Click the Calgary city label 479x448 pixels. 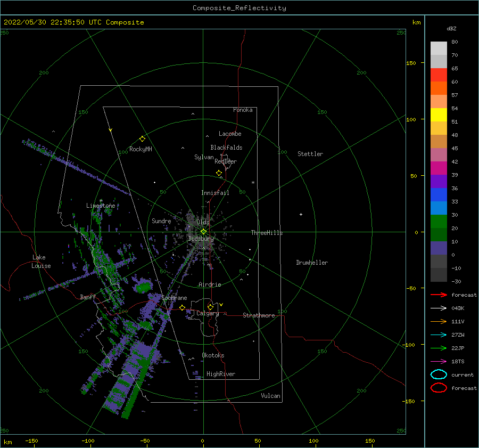click(208, 313)
